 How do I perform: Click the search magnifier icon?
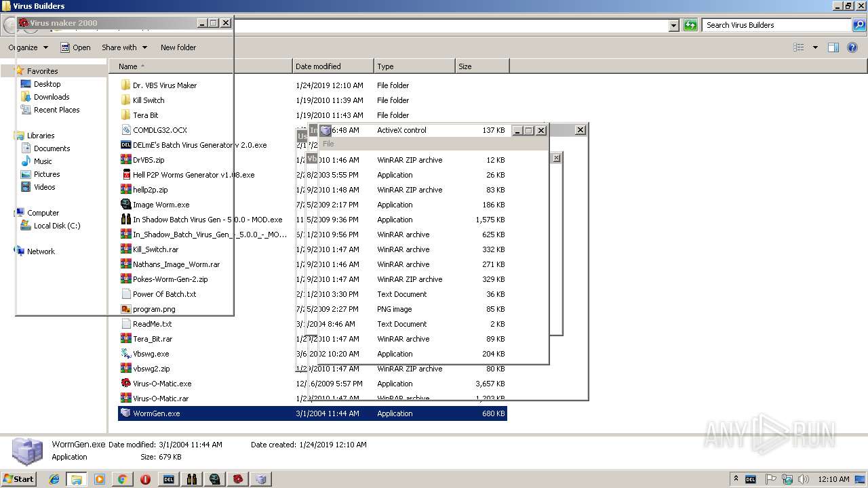pyautogui.click(x=859, y=25)
